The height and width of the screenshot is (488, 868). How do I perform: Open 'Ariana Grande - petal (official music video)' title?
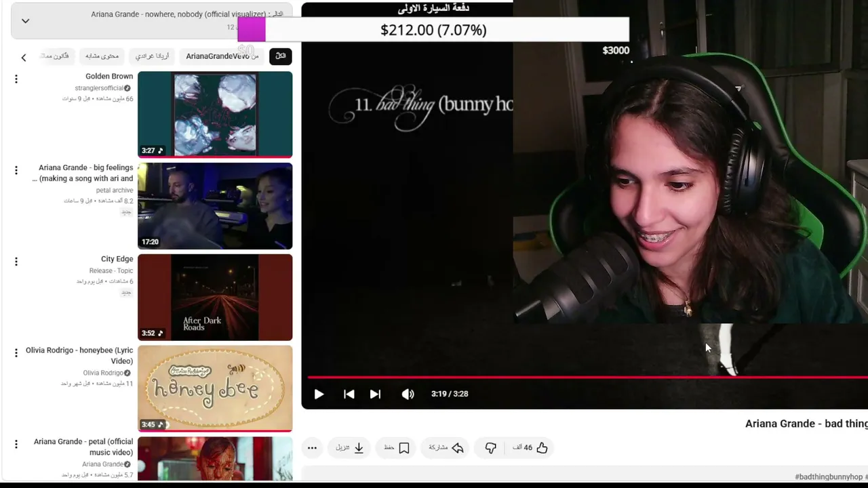[x=83, y=447]
